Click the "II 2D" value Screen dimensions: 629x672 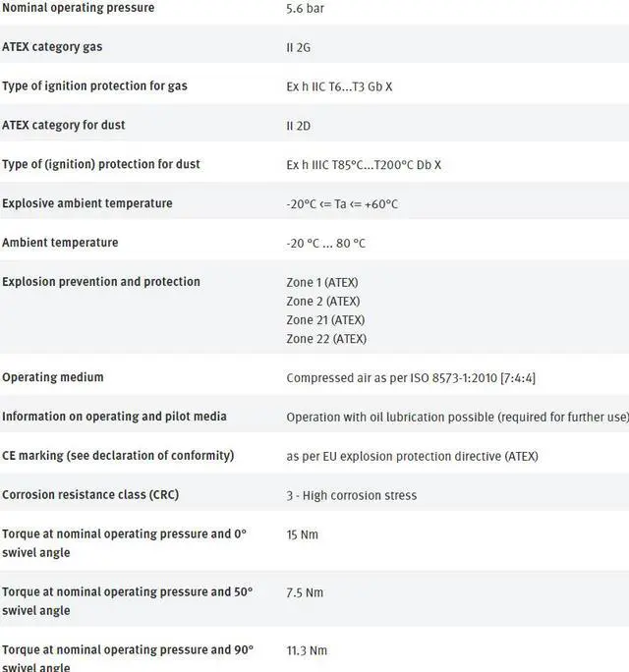pyautogui.click(x=300, y=126)
